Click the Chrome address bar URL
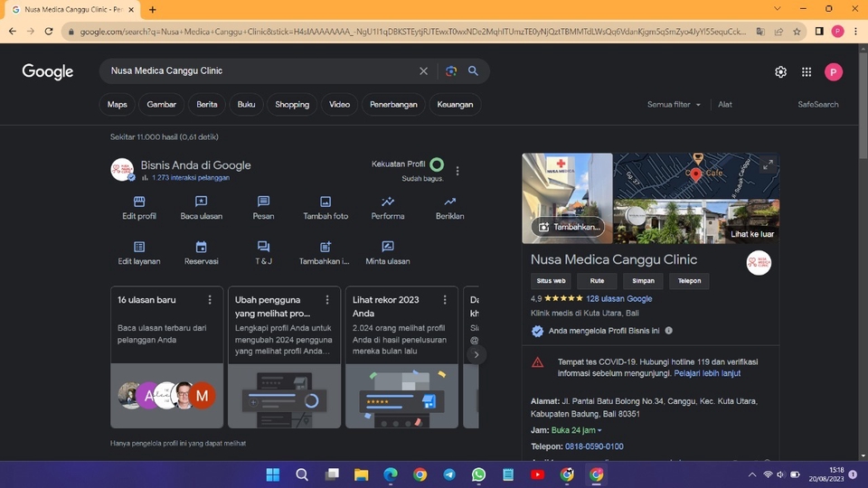868x488 pixels. click(x=412, y=32)
